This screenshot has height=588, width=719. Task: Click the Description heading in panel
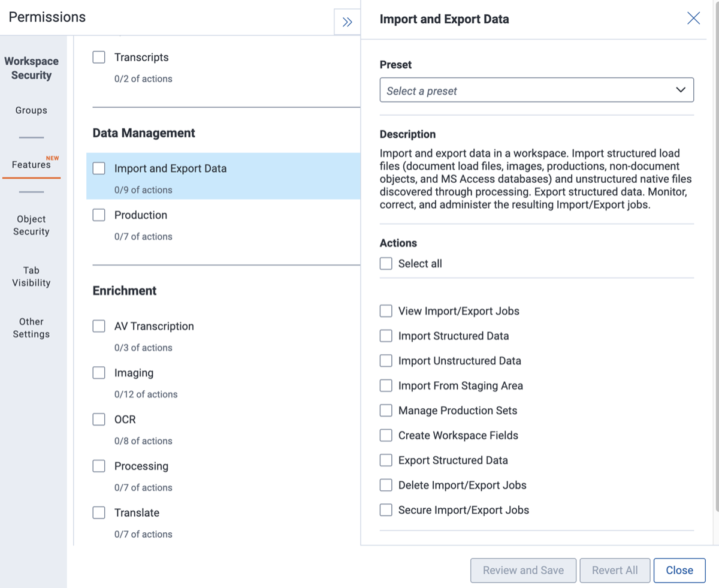(407, 134)
